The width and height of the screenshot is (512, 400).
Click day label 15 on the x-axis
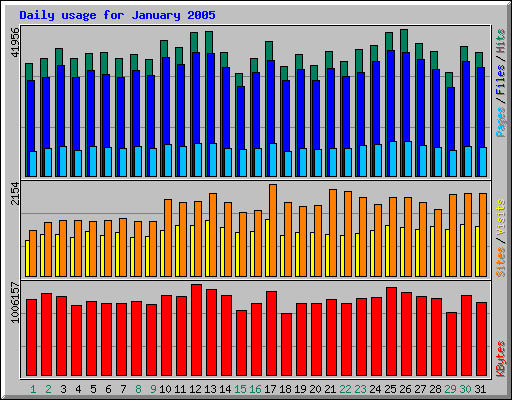[x=240, y=389]
